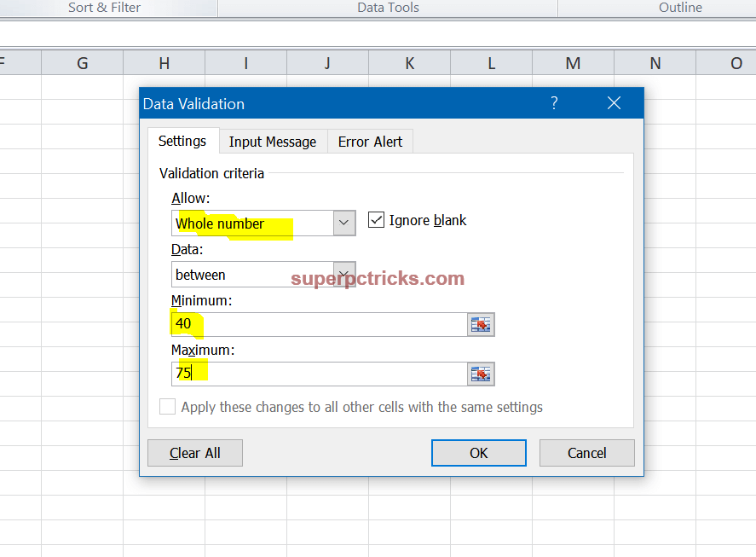
Task: Select column header K
Action: [x=409, y=62]
